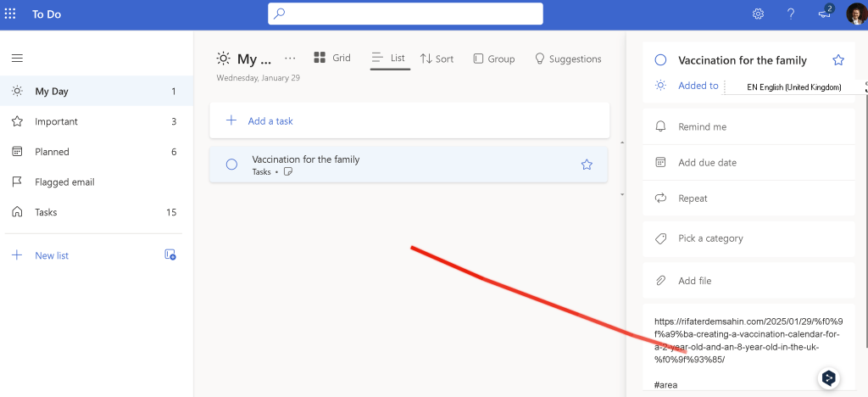Click the note URL text in details
This screenshot has height=397, width=868.
pos(748,340)
